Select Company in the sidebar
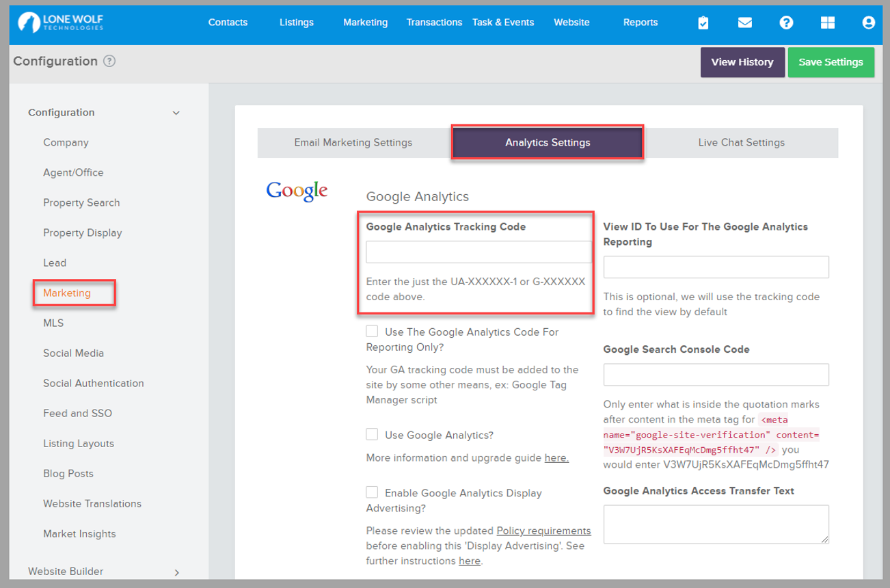Screen dimensions: 890x588 [x=66, y=143]
